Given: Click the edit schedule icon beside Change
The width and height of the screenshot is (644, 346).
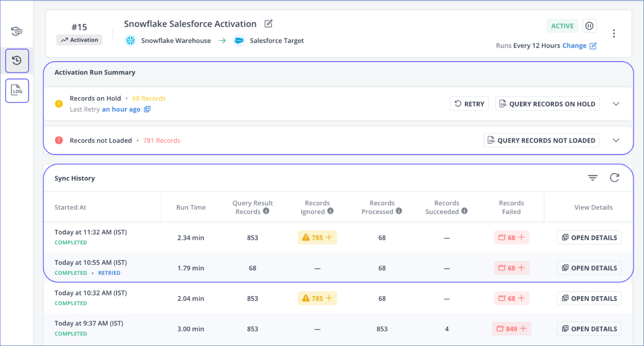Looking at the screenshot, I should tap(593, 46).
